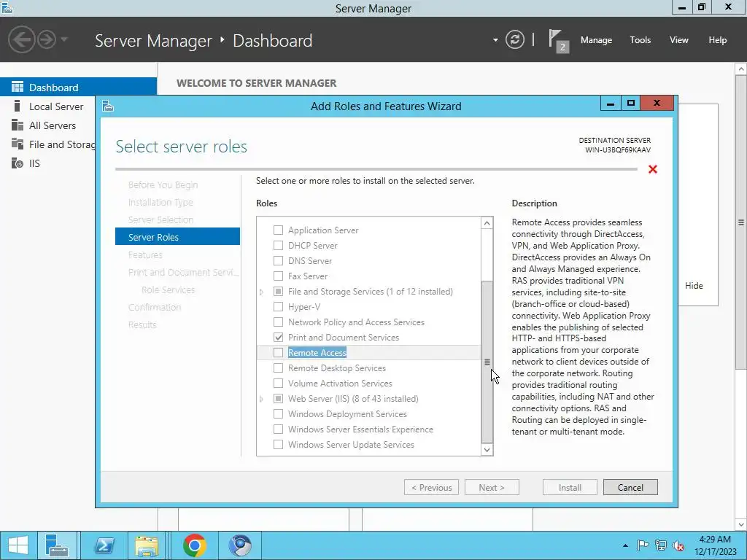The image size is (747, 560).
Task: Click the Install button
Action: pyautogui.click(x=570, y=487)
